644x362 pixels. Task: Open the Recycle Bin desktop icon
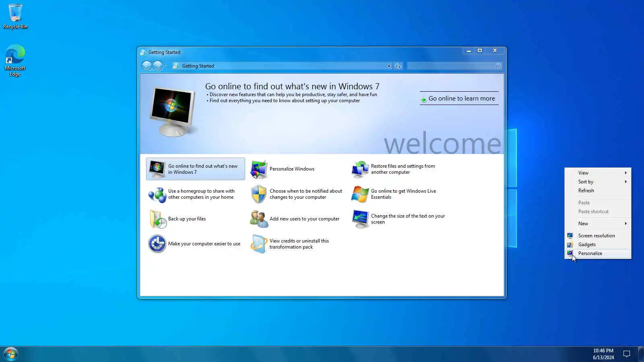tap(15, 16)
